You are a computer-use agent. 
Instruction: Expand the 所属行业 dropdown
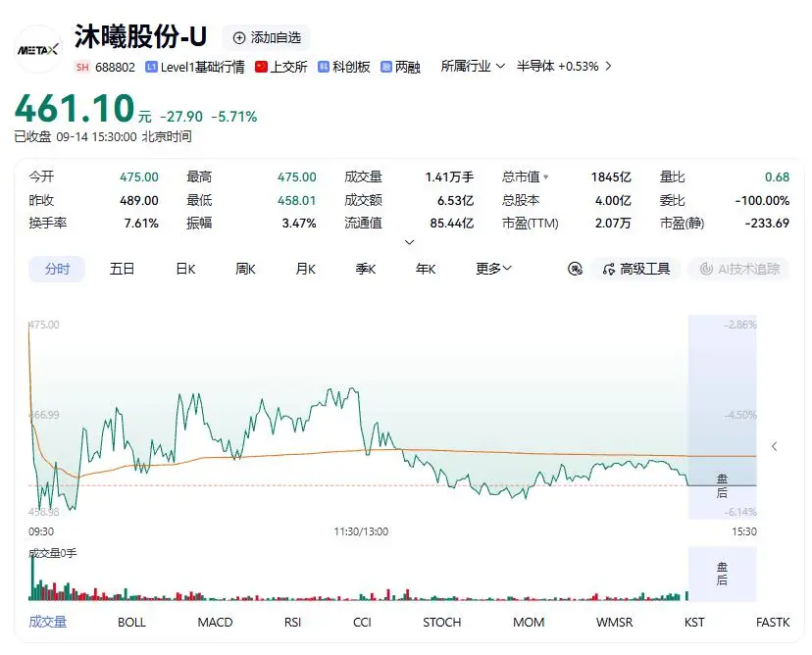[x=473, y=67]
